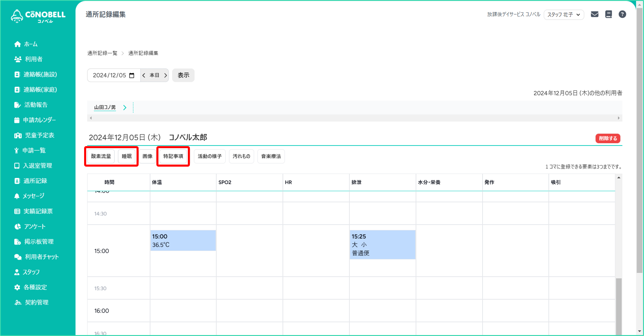This screenshot has width=644, height=336.
Task: Click the bell icon beside メッセージ
Action: [x=17, y=196]
